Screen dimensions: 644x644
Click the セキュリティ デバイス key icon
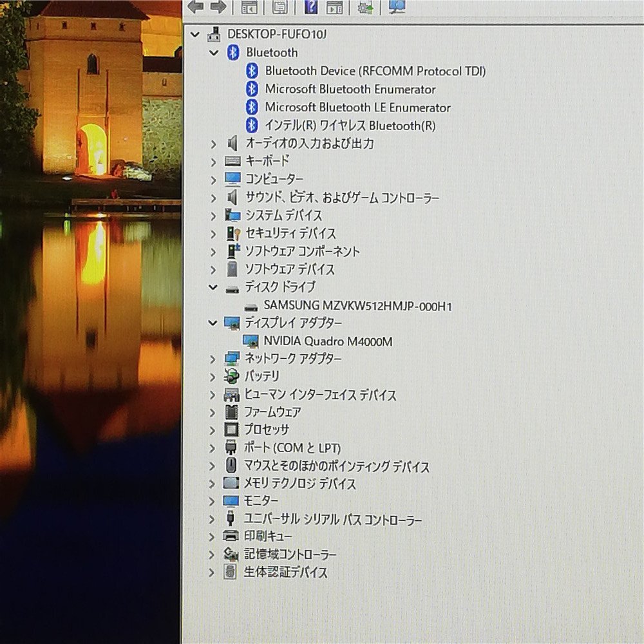(233, 233)
